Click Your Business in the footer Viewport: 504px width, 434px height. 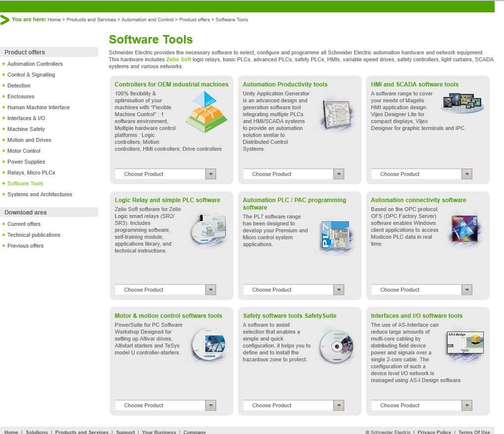pos(159,432)
